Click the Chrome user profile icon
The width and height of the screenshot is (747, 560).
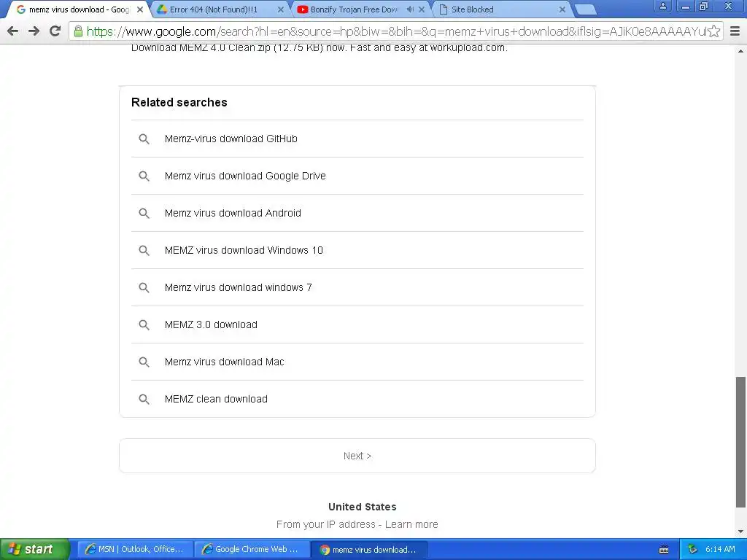coord(662,6)
